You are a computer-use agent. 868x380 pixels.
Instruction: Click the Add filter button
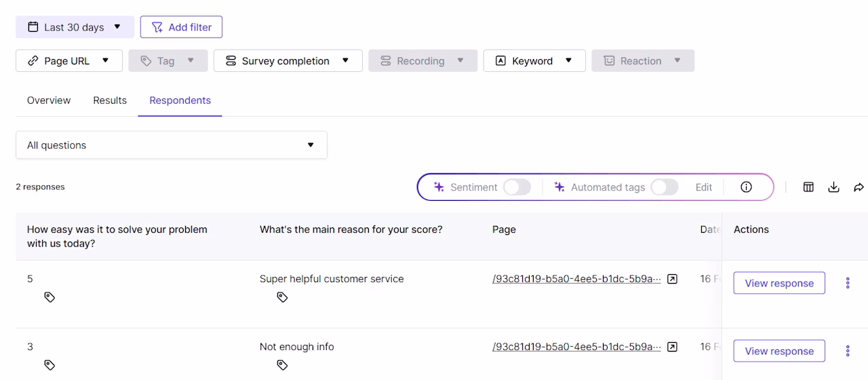(181, 27)
